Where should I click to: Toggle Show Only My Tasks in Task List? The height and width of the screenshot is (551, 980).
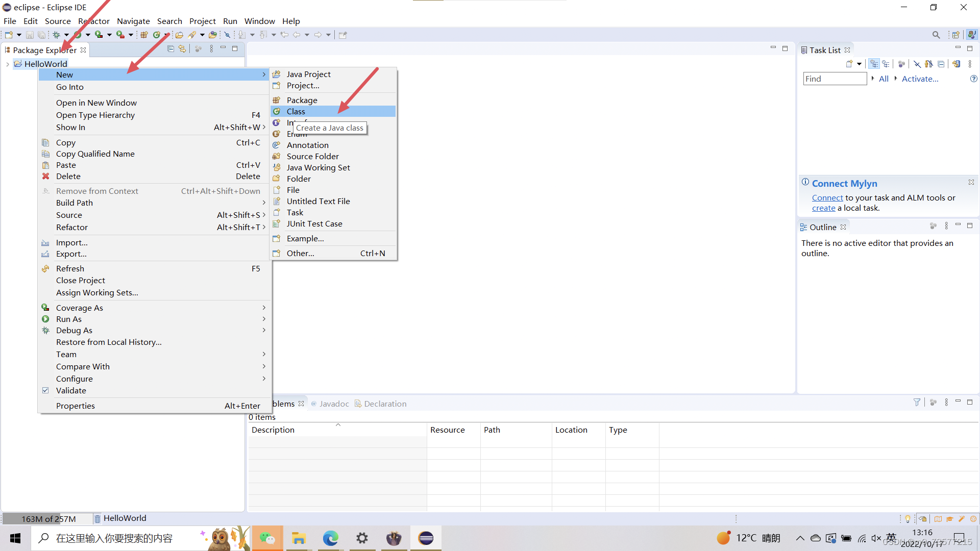[929, 64]
